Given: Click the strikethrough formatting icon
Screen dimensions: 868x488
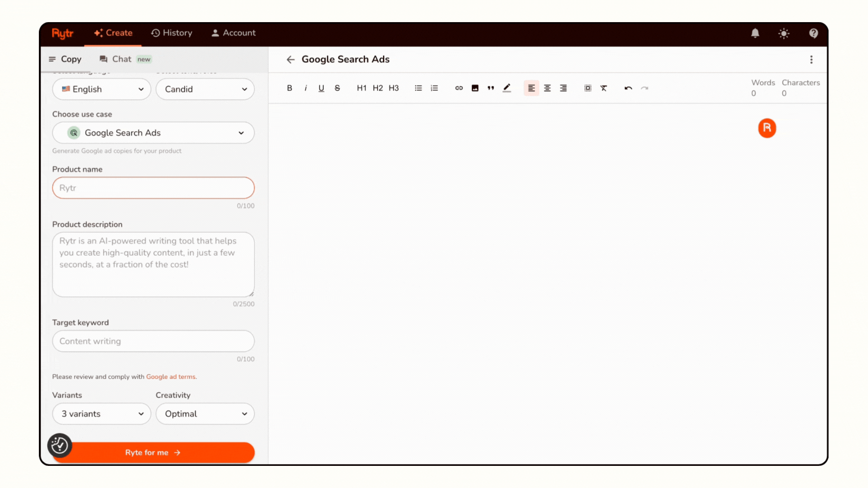Looking at the screenshot, I should [337, 88].
